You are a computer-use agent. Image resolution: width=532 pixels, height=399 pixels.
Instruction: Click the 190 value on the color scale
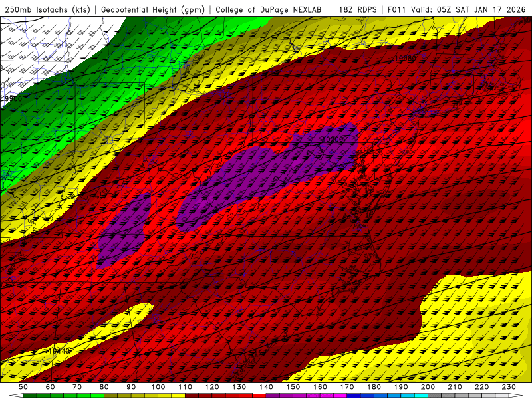[401, 387]
